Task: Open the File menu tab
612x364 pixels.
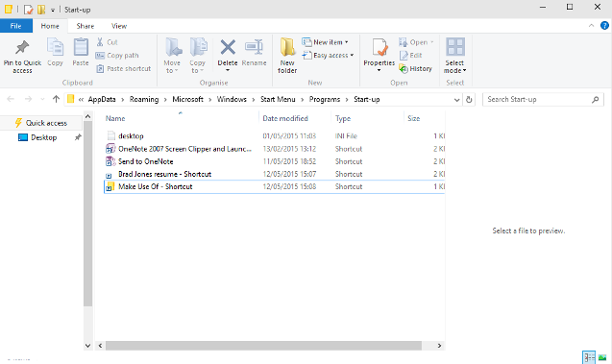Action: (x=16, y=26)
